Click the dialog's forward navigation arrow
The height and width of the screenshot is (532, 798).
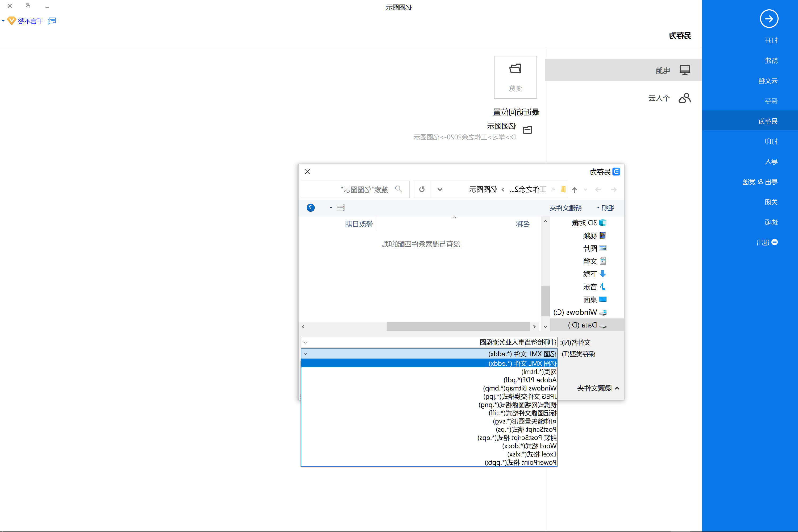click(598, 190)
